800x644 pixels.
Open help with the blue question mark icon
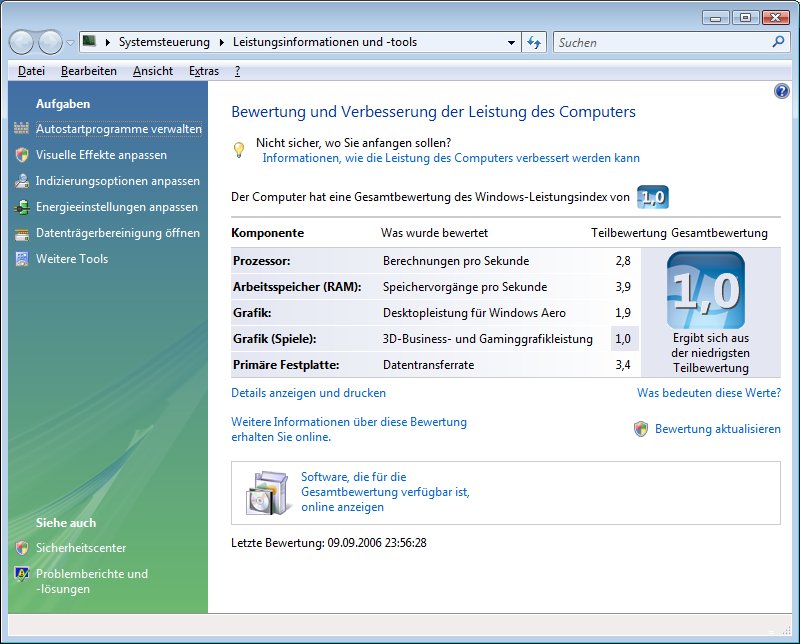pos(782,91)
